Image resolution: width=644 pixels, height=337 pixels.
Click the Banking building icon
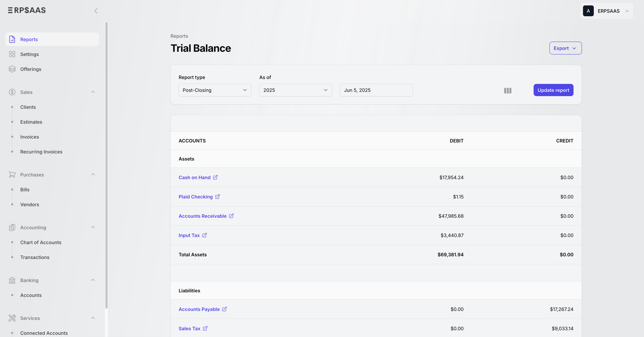pos(12,280)
